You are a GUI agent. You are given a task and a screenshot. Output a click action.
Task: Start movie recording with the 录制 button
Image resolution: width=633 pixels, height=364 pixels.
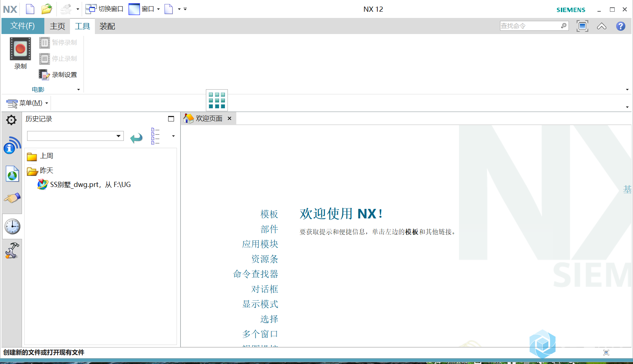pos(21,53)
